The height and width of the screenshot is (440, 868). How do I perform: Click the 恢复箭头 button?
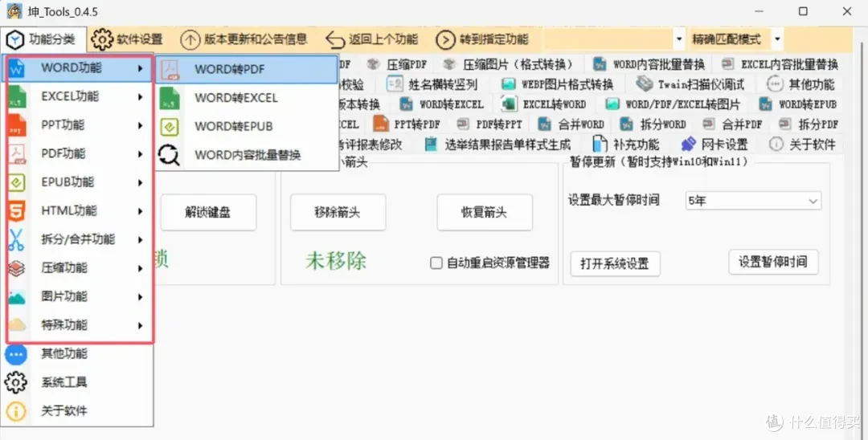[485, 212]
